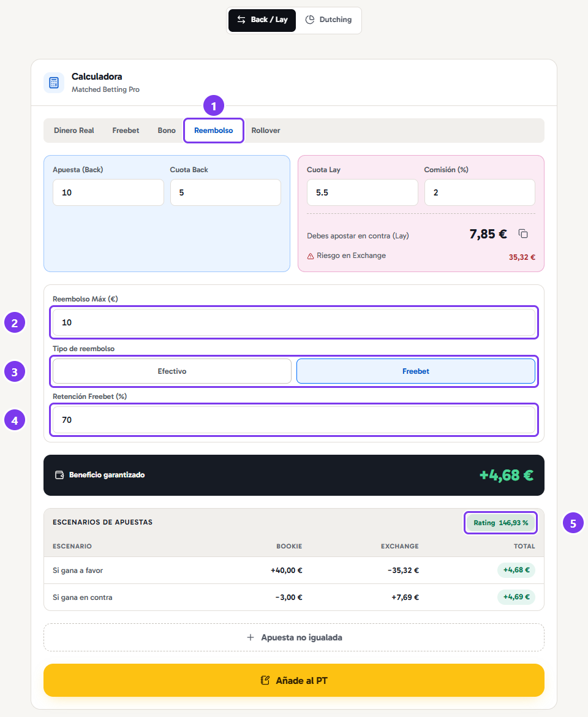The width and height of the screenshot is (588, 717).
Task: Click the -3,00 € bookie value
Action: [x=288, y=597]
